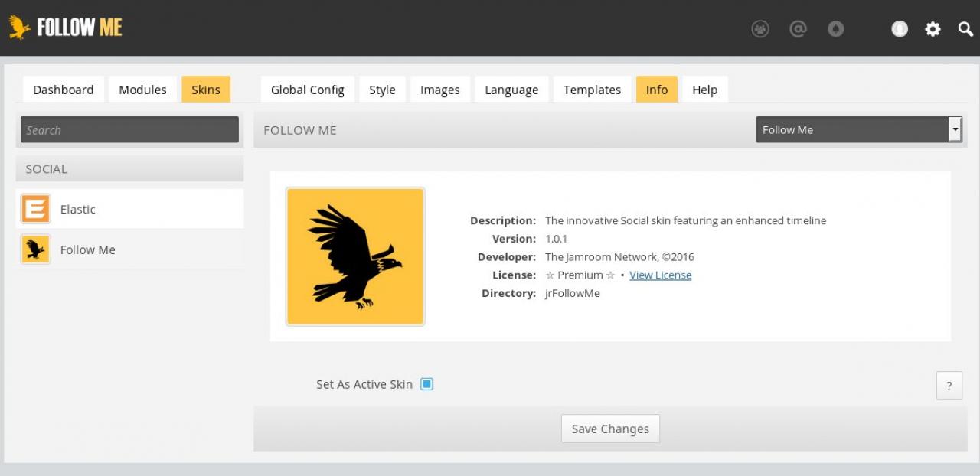Image resolution: width=980 pixels, height=476 pixels.
Task: Open the notifications bell icon
Action: point(836,29)
